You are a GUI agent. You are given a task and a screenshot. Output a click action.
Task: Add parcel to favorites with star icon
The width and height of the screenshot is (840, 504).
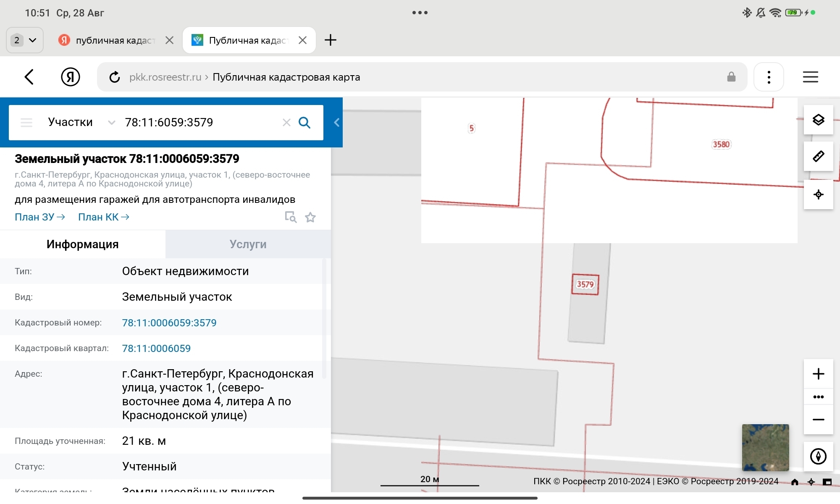coord(310,217)
